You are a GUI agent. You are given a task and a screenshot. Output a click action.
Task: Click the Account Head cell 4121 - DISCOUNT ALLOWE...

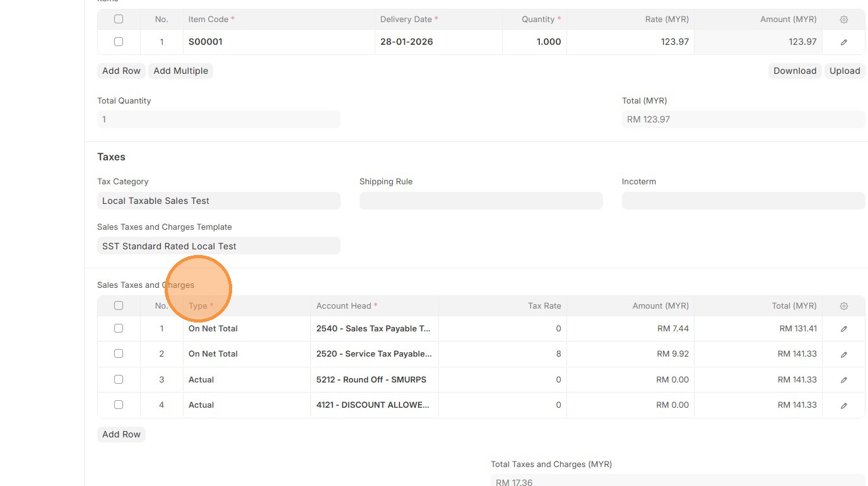(375, 405)
